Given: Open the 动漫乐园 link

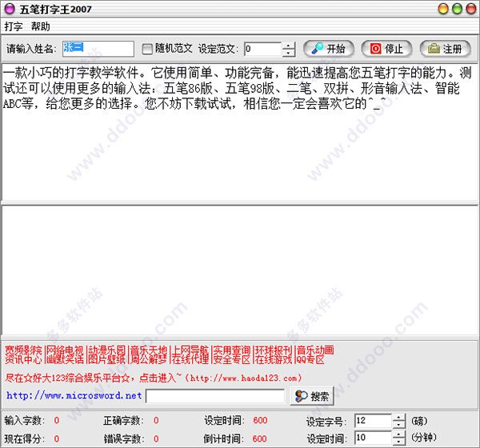Looking at the screenshot, I should pos(107,350).
